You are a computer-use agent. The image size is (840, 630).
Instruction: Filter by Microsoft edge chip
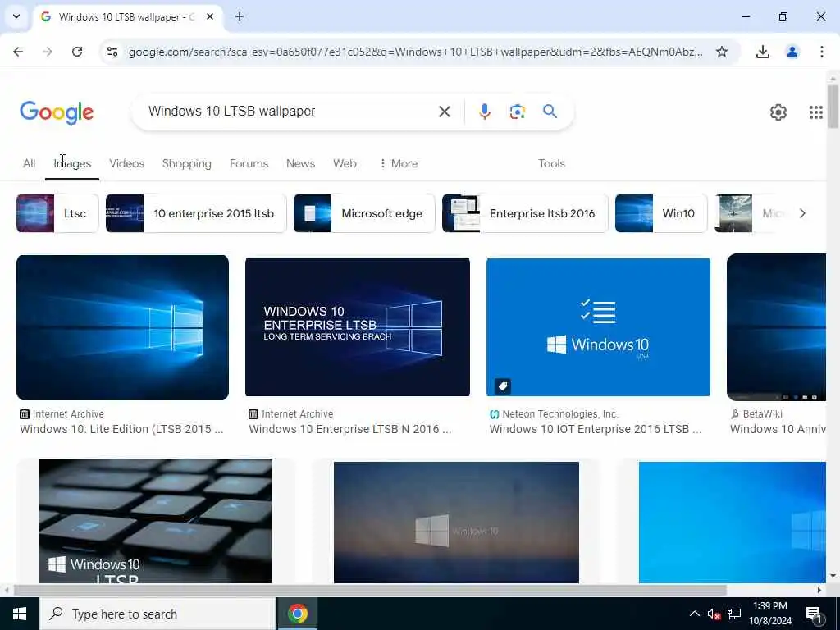coord(364,213)
